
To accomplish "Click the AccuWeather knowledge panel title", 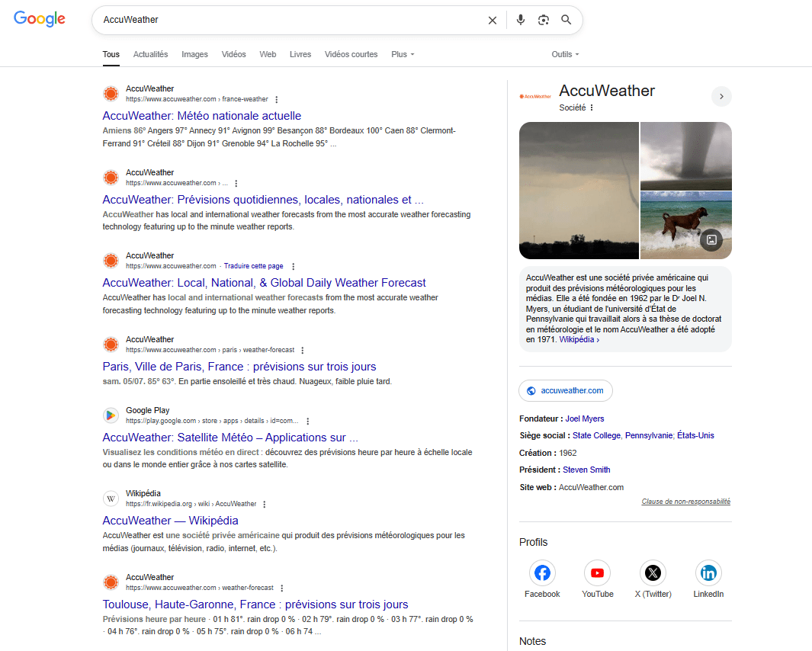I will 607,91.
